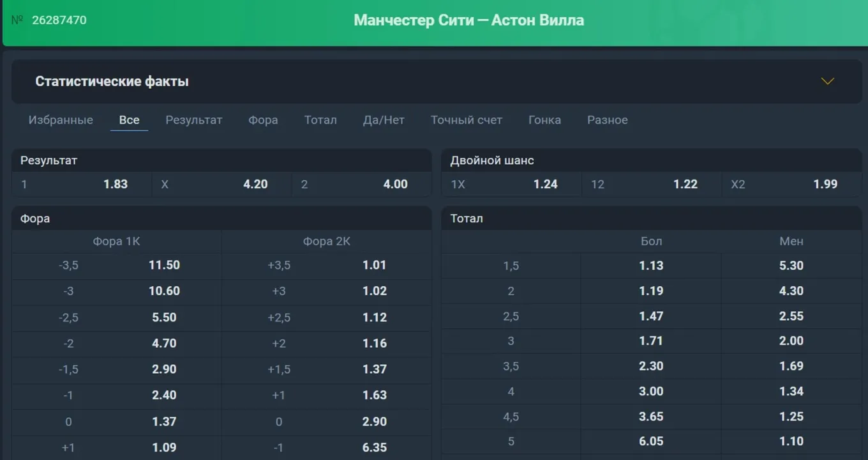Pick total 3,5 under at 1.69
Image resolution: width=868 pixels, height=460 pixels.
tap(791, 366)
